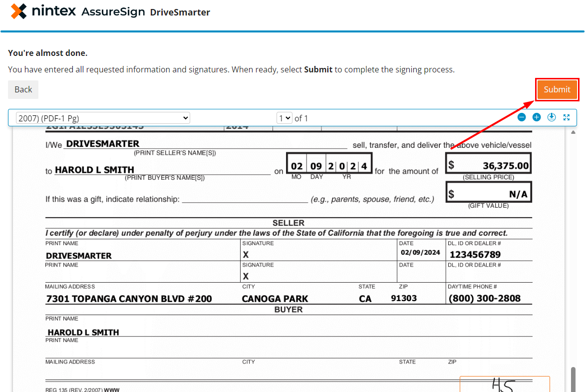Click the BUYER section heading
The image size is (585, 392).
[x=289, y=310]
